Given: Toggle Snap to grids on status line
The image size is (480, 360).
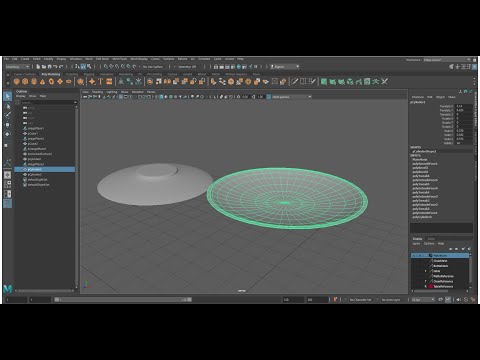Looking at the screenshot, I should (x=106, y=67).
